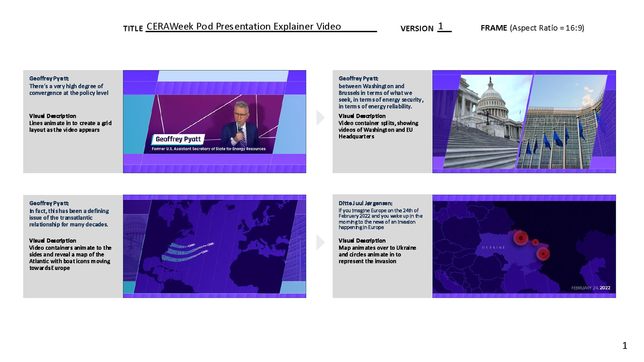This screenshot has width=644, height=362.
Task: Click the page number at bottom right
Action: pos(625,346)
